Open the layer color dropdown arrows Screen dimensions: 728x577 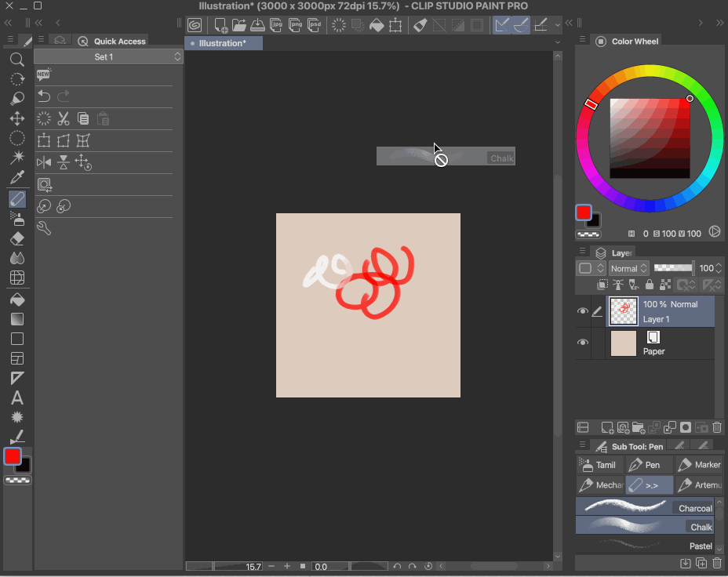point(600,269)
